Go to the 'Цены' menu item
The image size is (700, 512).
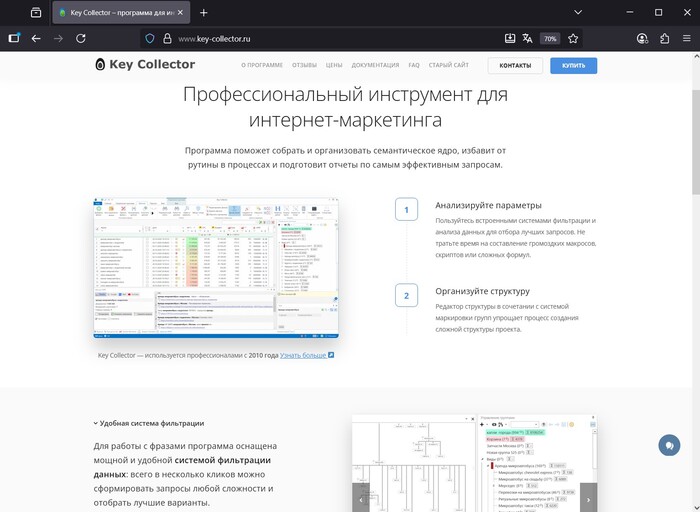[x=334, y=65]
